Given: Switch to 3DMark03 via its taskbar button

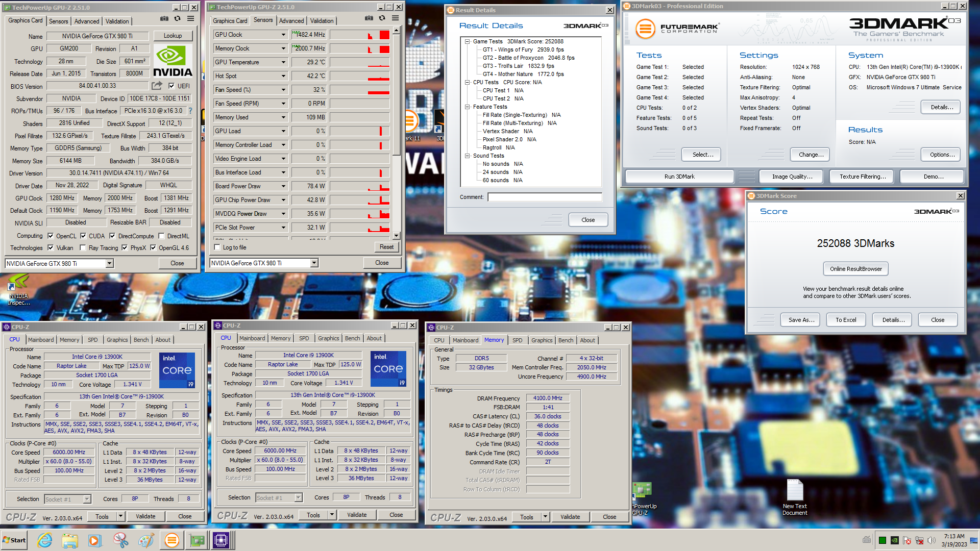Looking at the screenshot, I should (x=172, y=540).
